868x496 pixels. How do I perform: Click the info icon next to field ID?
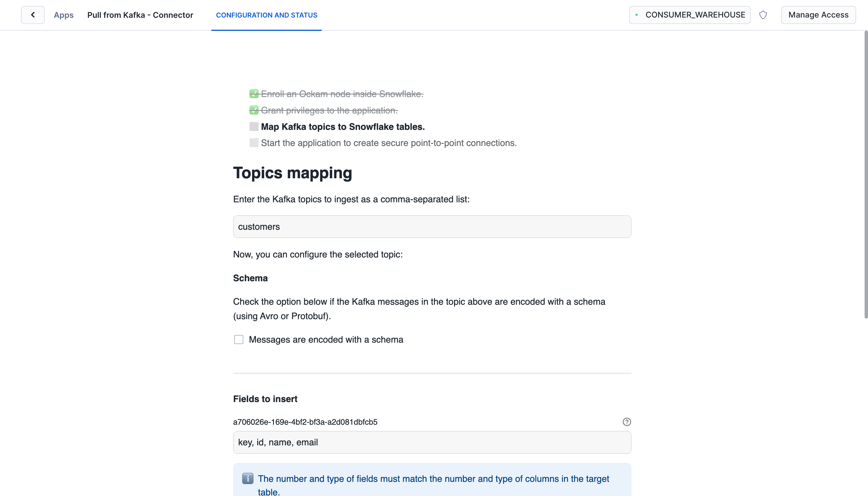click(x=627, y=422)
